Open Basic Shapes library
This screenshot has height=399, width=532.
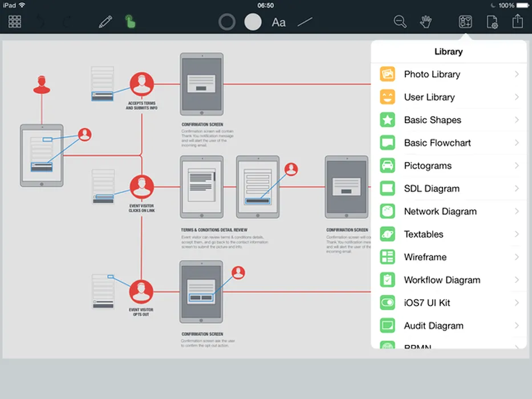pyautogui.click(x=449, y=120)
